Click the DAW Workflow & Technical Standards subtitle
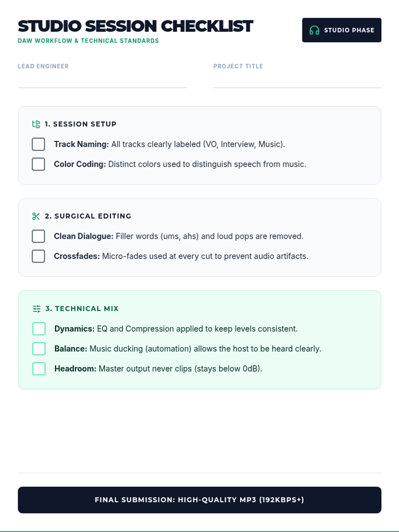Viewport: 399px width, 532px height. tap(88, 41)
